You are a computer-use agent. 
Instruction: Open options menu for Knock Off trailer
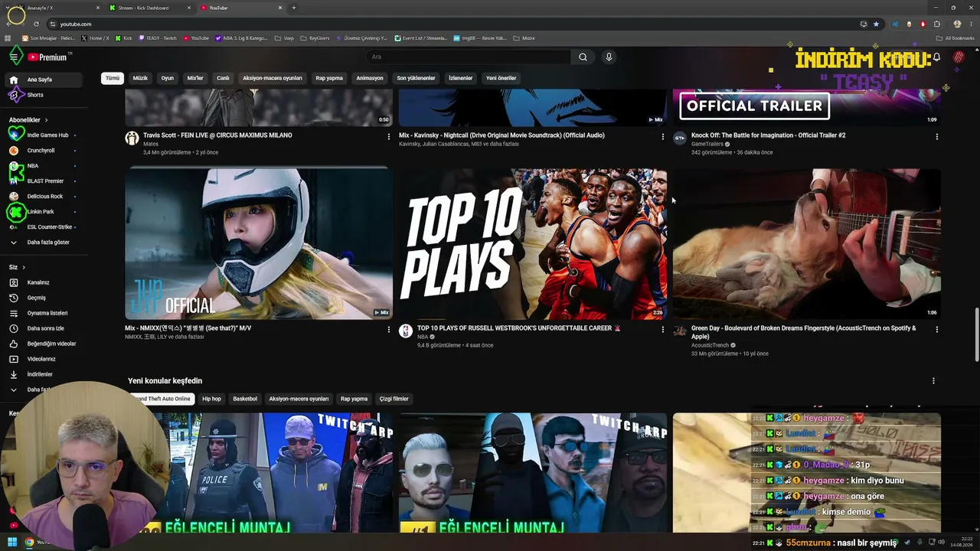936,137
